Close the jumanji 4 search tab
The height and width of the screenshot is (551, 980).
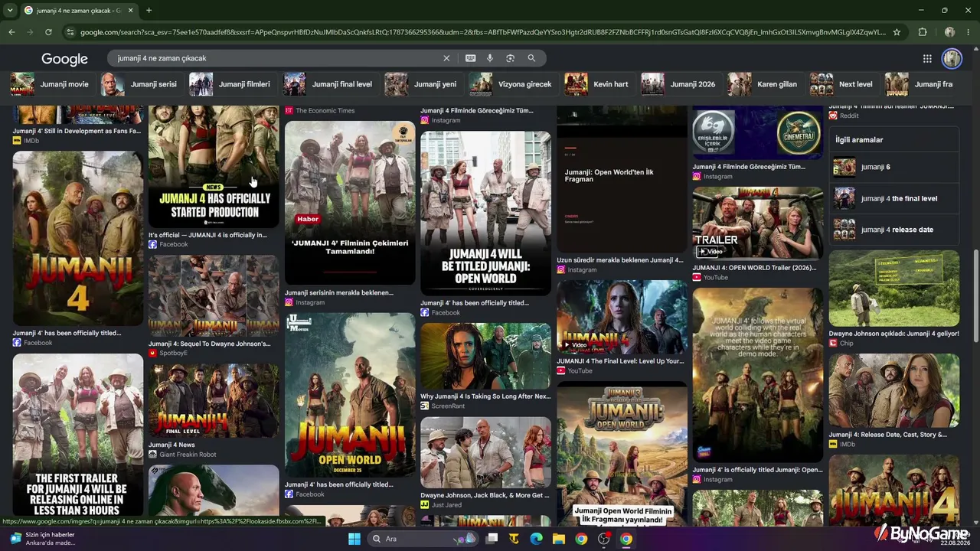[x=130, y=11]
